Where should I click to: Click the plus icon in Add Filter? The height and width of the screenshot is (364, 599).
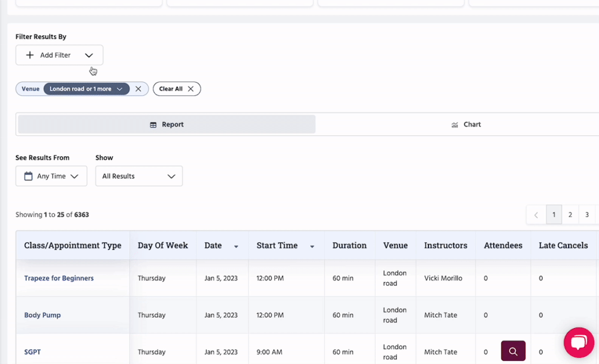point(30,55)
